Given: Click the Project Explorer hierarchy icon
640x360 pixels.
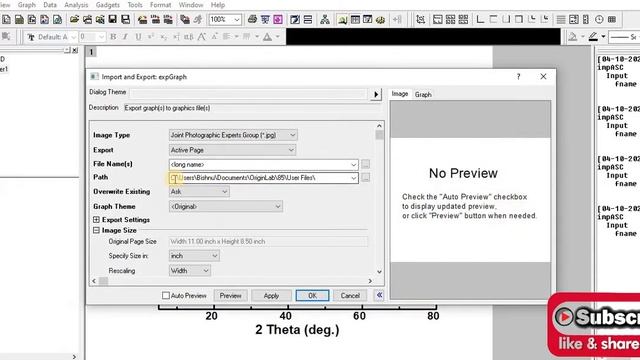Looking at the screenshot, I should point(325,19).
